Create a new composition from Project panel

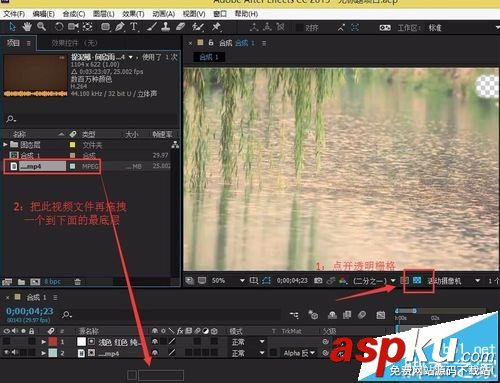click(35, 282)
